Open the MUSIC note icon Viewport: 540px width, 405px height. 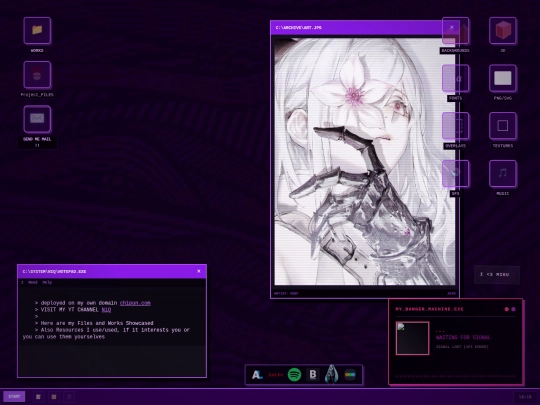(503, 174)
